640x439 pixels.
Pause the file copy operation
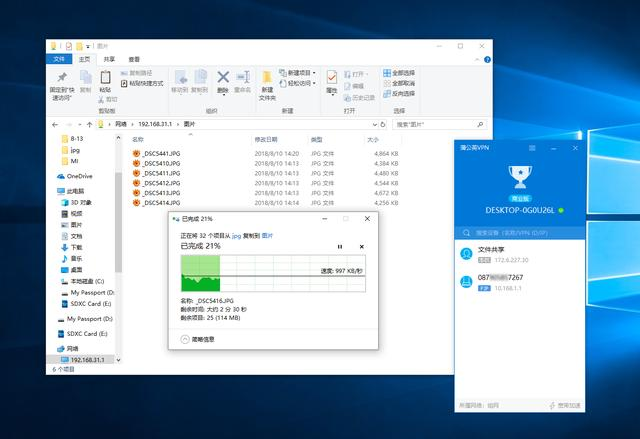pyautogui.click(x=340, y=246)
